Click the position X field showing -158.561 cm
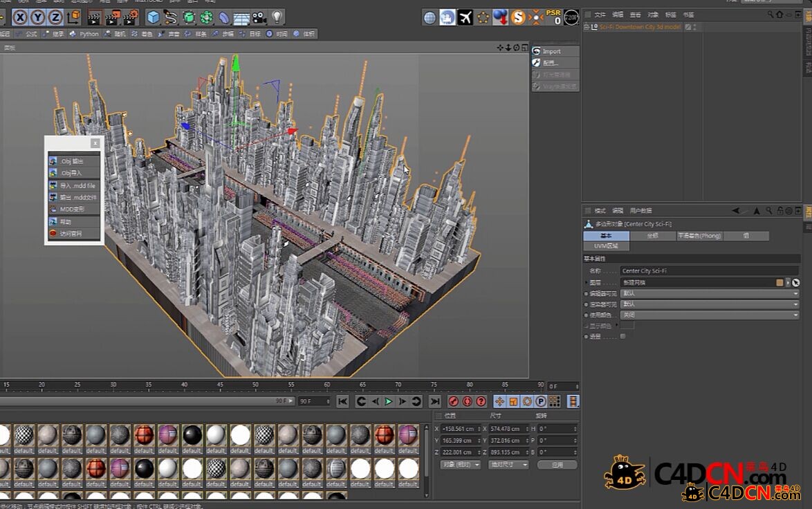Image resolution: width=812 pixels, height=509 pixels. tap(460, 429)
